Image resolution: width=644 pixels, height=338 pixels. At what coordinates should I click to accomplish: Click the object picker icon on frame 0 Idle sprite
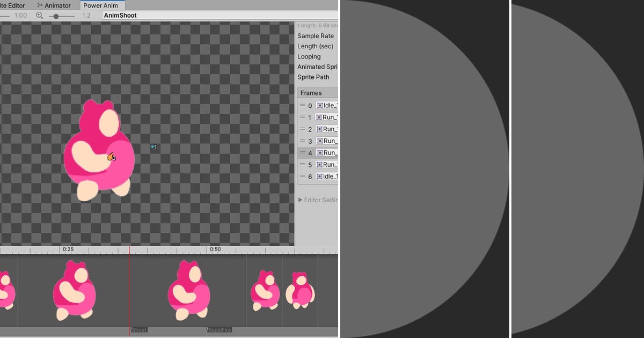tap(320, 106)
